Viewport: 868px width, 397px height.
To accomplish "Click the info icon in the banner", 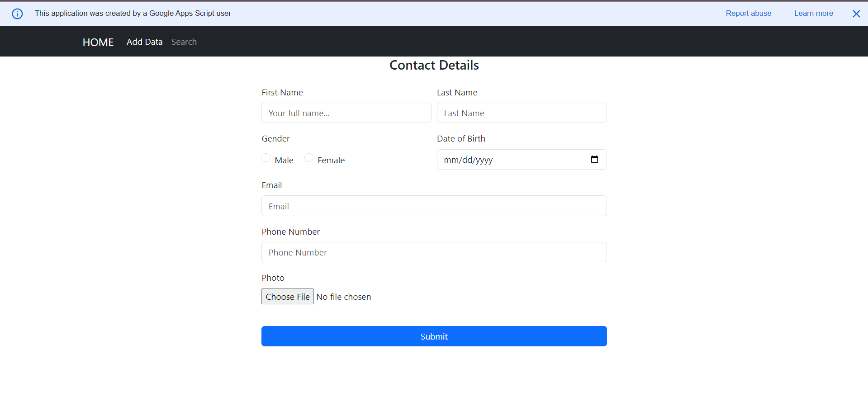I will 17,14.
